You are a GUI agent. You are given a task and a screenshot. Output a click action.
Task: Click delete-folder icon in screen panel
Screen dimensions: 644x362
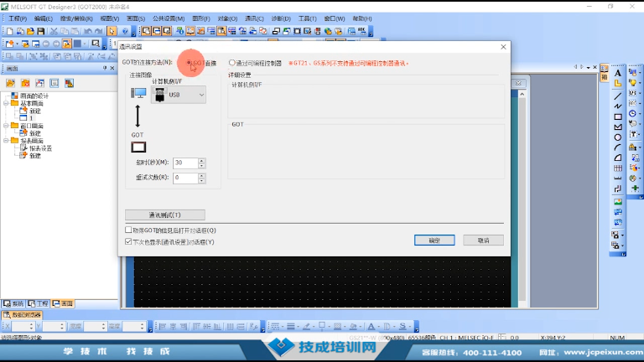click(25, 83)
